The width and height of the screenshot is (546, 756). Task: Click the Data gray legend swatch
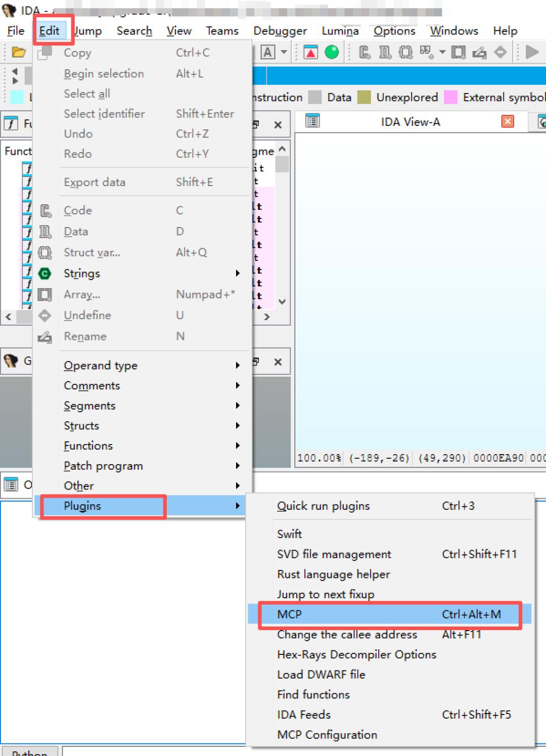click(x=315, y=97)
